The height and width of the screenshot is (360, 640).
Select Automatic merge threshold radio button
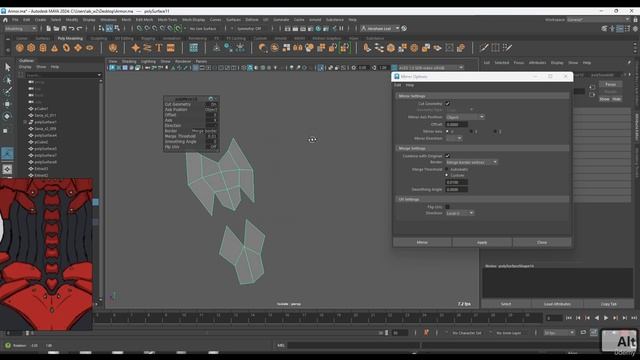point(447,169)
